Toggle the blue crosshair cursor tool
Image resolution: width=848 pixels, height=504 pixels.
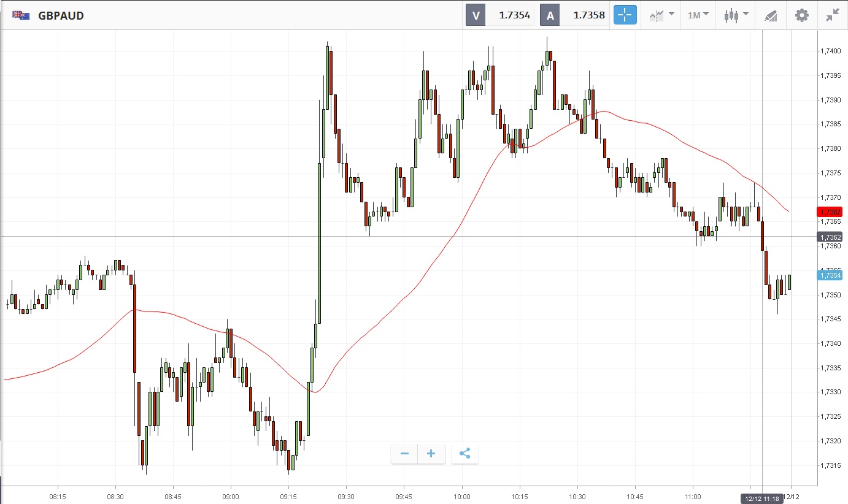(x=625, y=15)
